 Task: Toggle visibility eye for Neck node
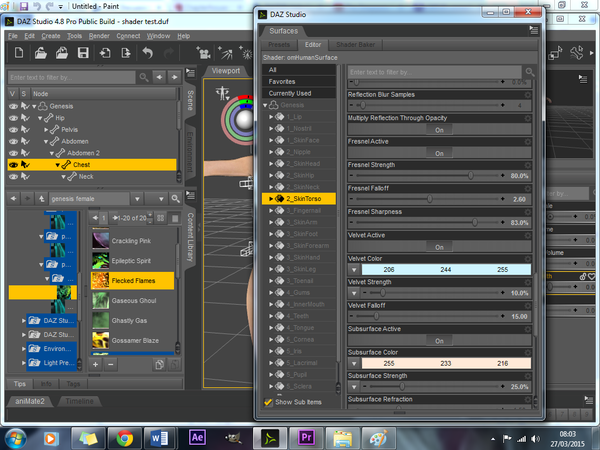pos(13,176)
